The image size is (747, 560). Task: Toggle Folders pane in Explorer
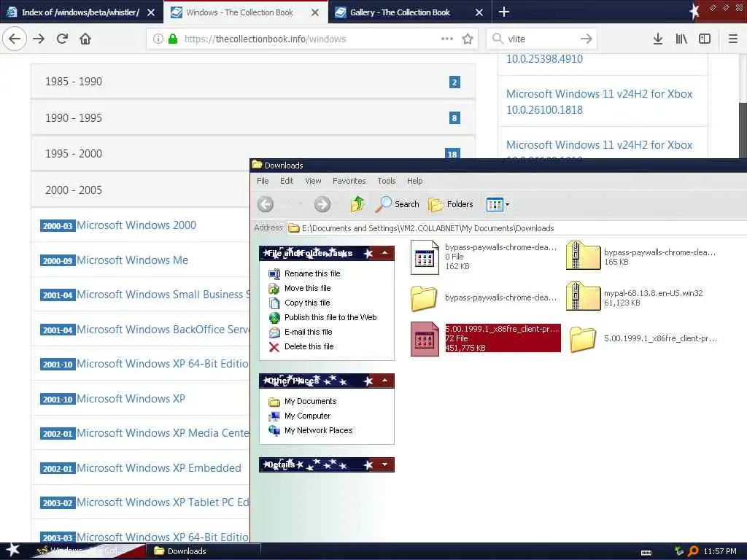(x=451, y=204)
